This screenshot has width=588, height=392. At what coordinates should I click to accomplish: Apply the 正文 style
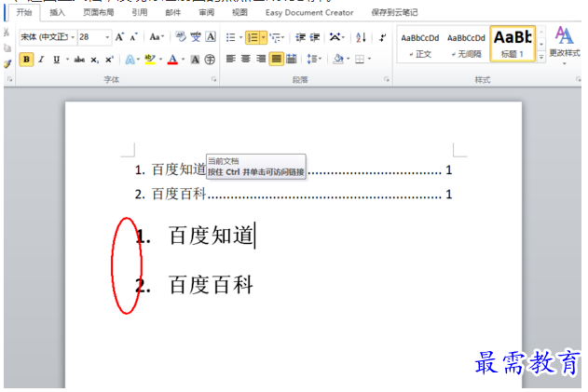coord(420,45)
